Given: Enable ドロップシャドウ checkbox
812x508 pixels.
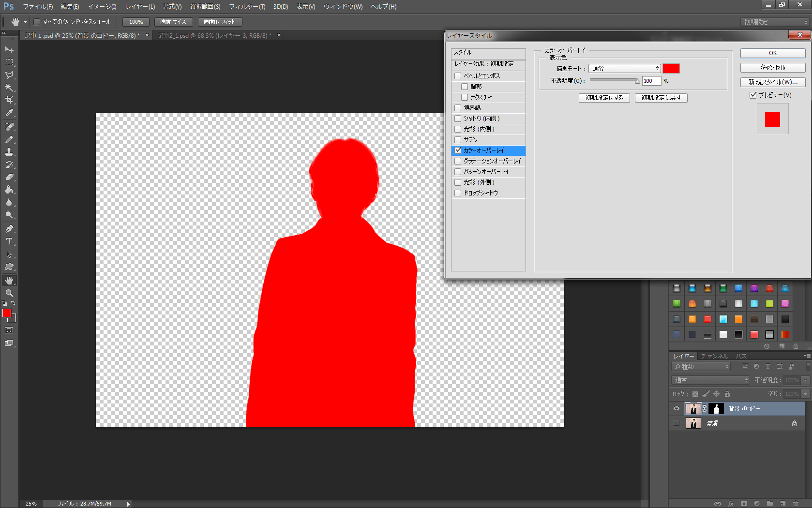Looking at the screenshot, I should [x=458, y=193].
